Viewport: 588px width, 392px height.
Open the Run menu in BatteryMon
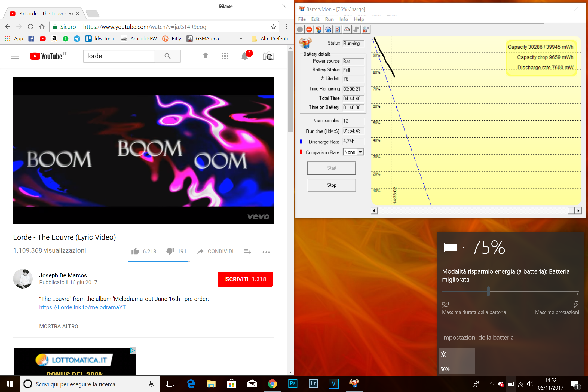pyautogui.click(x=329, y=19)
